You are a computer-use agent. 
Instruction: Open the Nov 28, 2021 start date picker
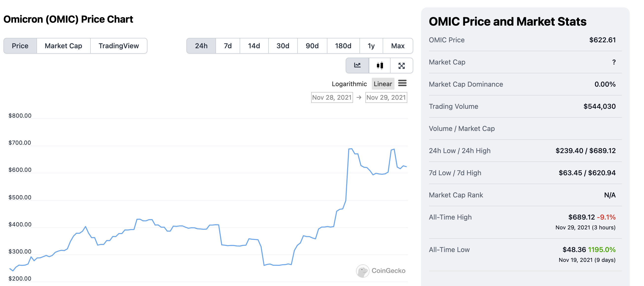click(332, 97)
